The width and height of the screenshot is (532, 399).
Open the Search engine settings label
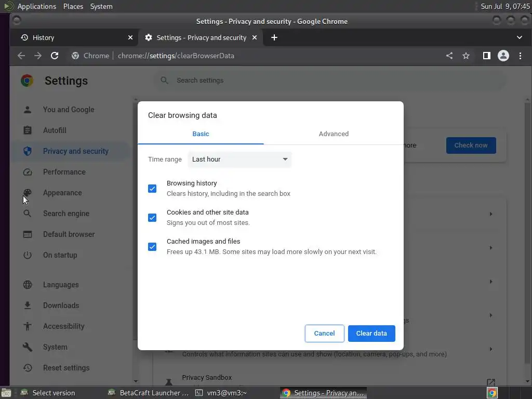tap(66, 214)
